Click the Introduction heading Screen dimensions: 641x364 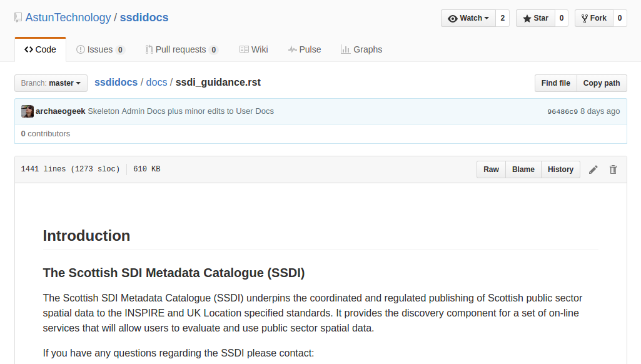[86, 236]
